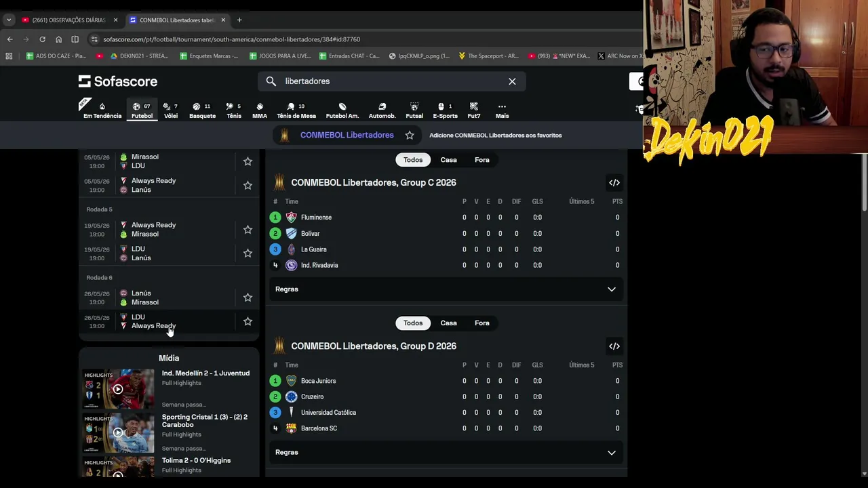Favorite the LDU vs Always Ready match
868x488 pixels.
(248, 321)
